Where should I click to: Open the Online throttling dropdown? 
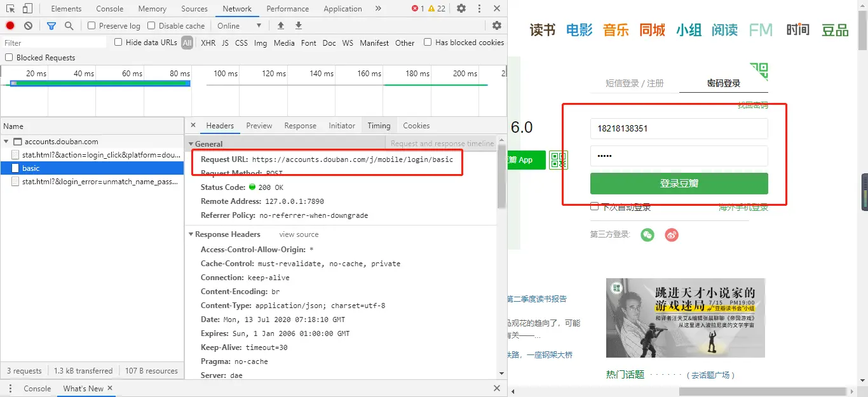tap(239, 25)
